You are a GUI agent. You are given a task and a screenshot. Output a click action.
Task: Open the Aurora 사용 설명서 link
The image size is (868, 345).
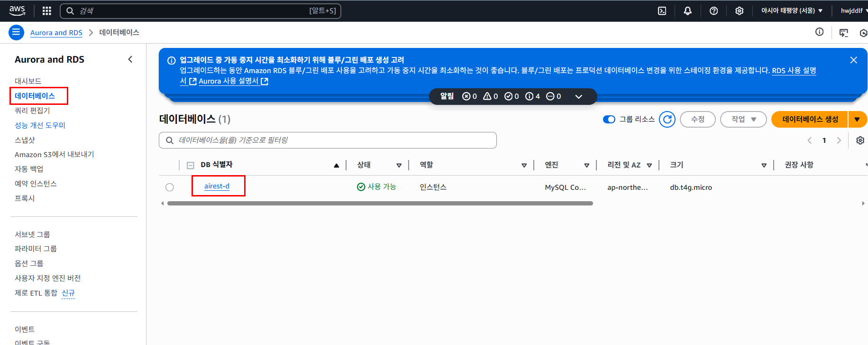pyautogui.click(x=233, y=81)
